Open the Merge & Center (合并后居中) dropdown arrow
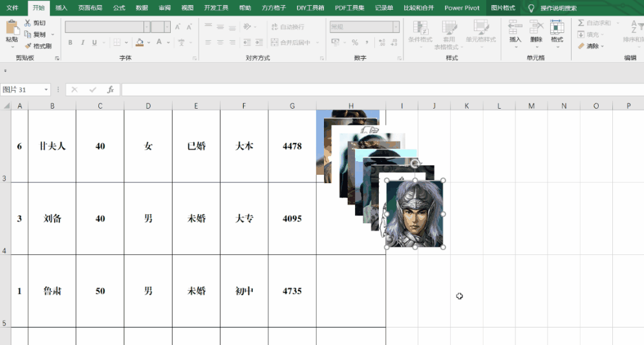The height and width of the screenshot is (345, 644). click(317, 43)
